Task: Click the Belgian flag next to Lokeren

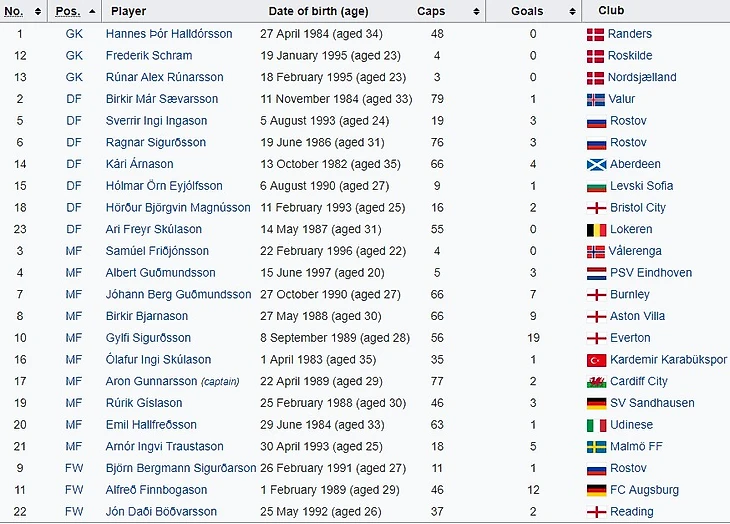Action: click(595, 230)
